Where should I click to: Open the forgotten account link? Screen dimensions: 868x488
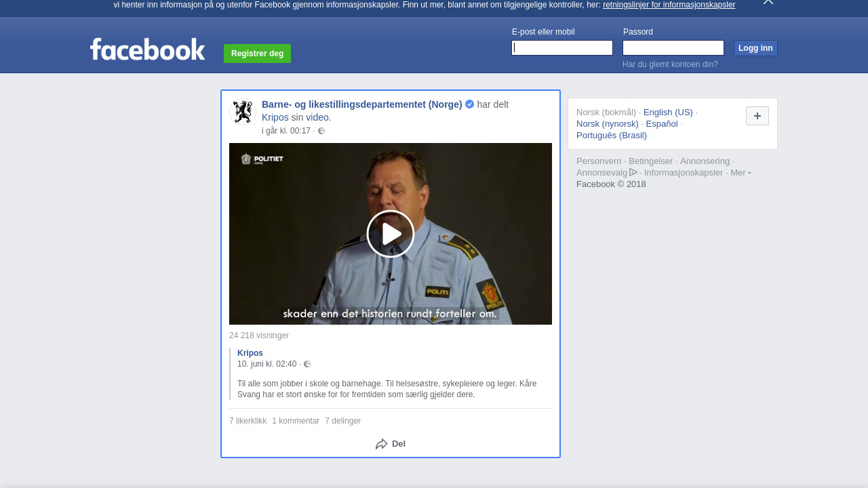[x=670, y=64]
